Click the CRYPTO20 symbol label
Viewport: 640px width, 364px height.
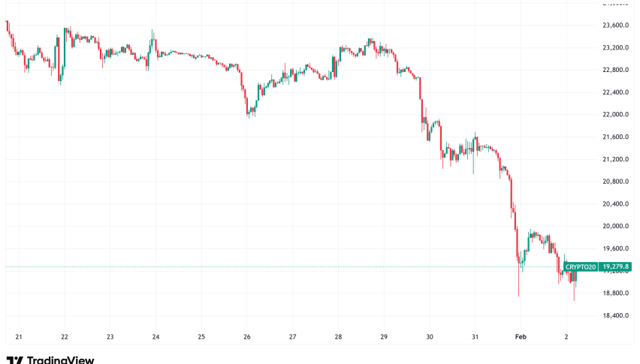(x=581, y=266)
